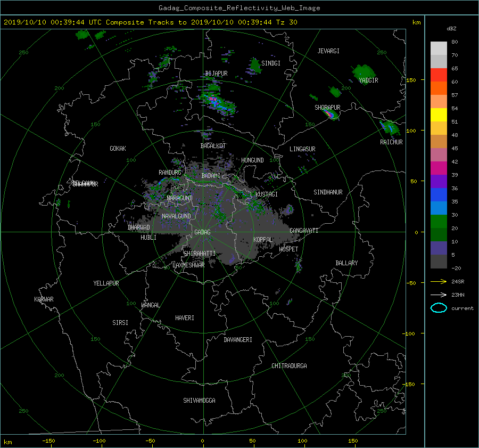
Task: Click the HUNGUND city label
Action: [x=252, y=160]
